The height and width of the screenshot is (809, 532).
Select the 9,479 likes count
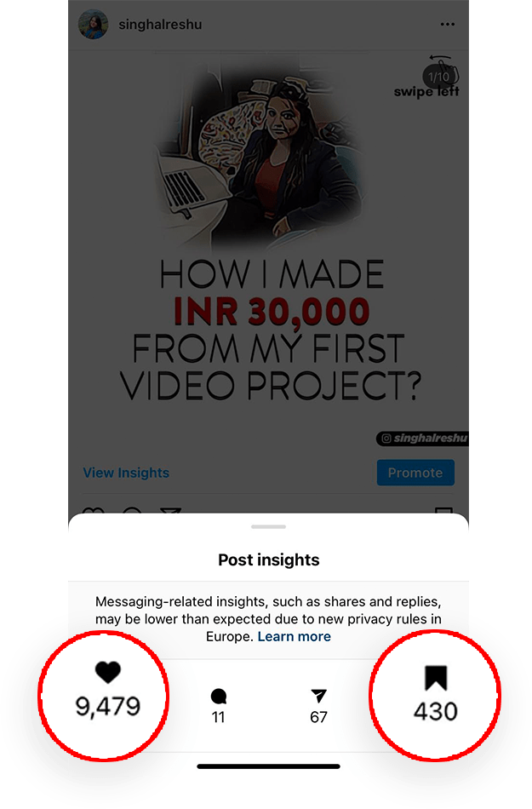[x=108, y=706]
